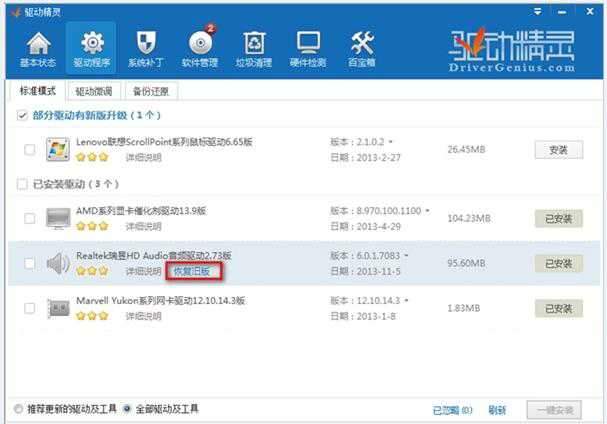This screenshot has width=607, height=424.
Task: Click the Realtek audio speaker icon
Action: click(58, 263)
